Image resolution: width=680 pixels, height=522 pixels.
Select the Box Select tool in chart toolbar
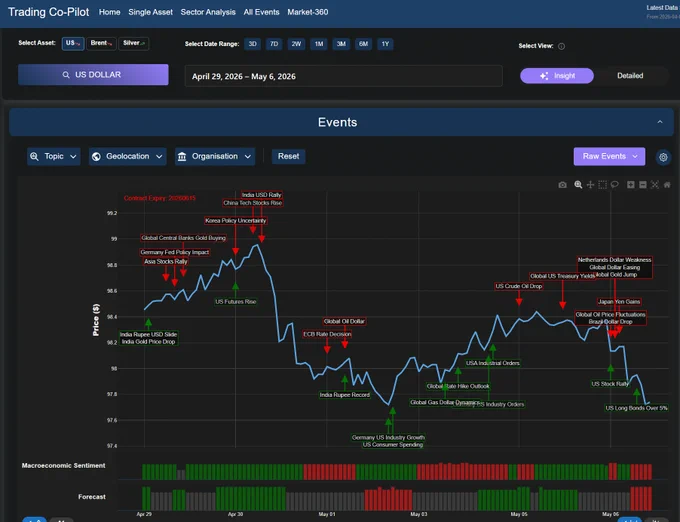pos(602,185)
